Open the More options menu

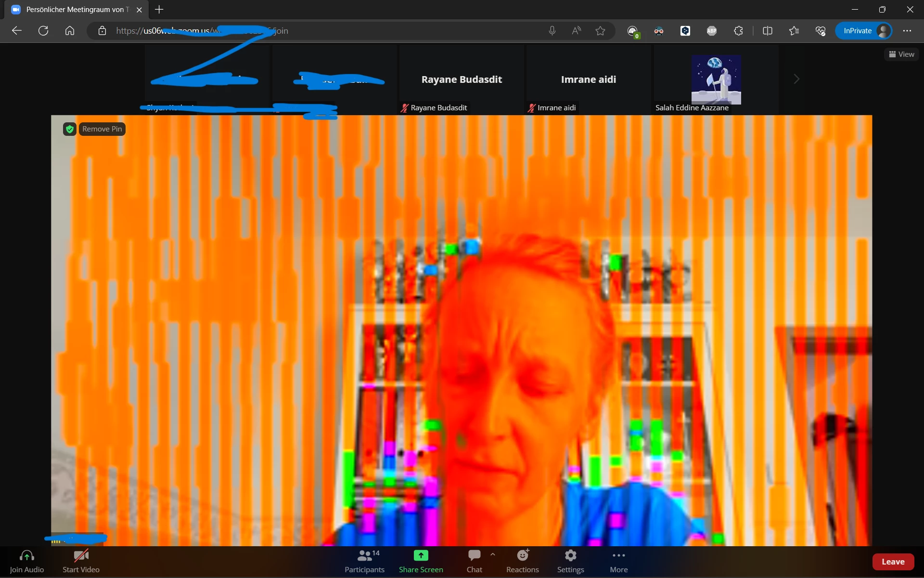pos(618,561)
